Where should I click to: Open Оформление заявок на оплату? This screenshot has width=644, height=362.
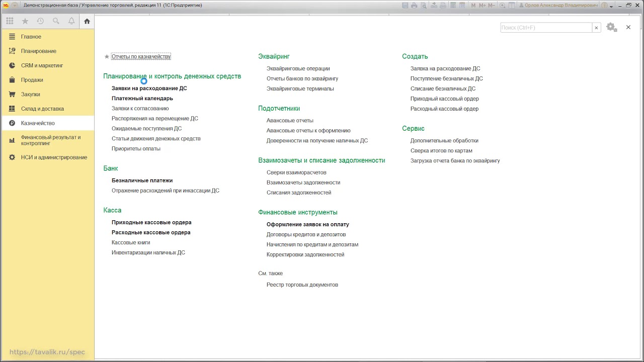pos(307,224)
